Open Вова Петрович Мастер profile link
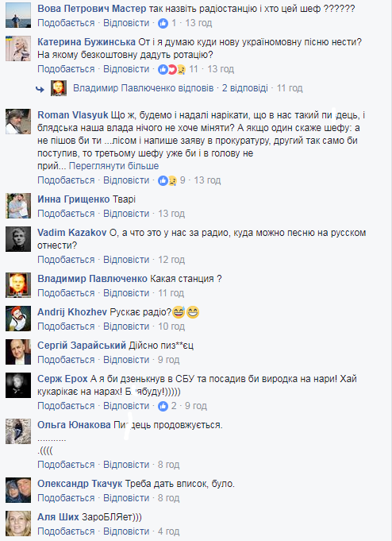Image resolution: width=392 pixels, height=541 pixels. click(x=92, y=9)
